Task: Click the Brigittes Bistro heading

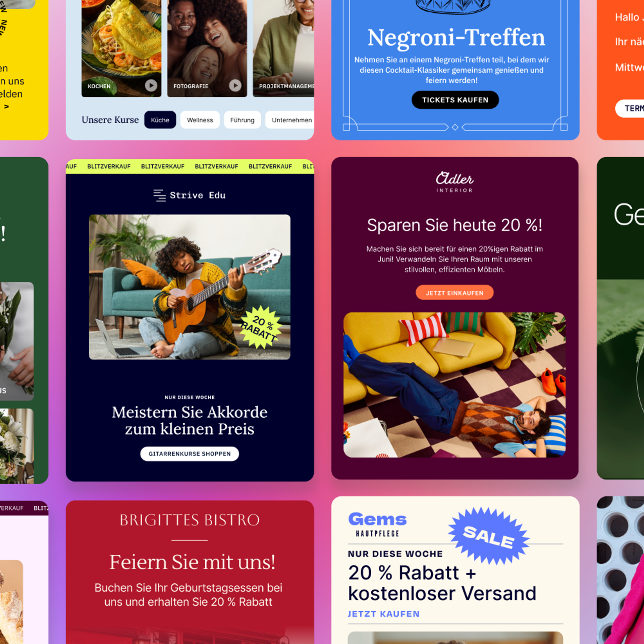Action: point(190,520)
